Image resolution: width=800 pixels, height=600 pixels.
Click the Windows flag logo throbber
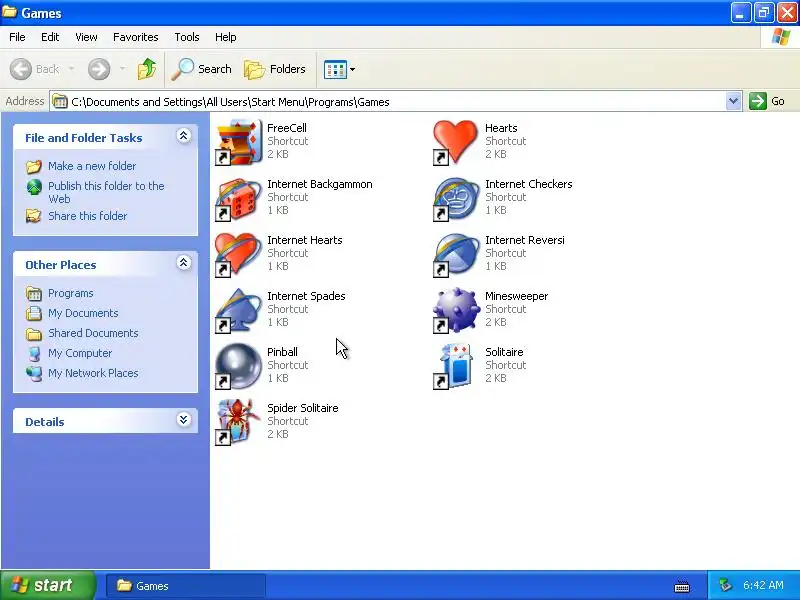tap(780, 37)
